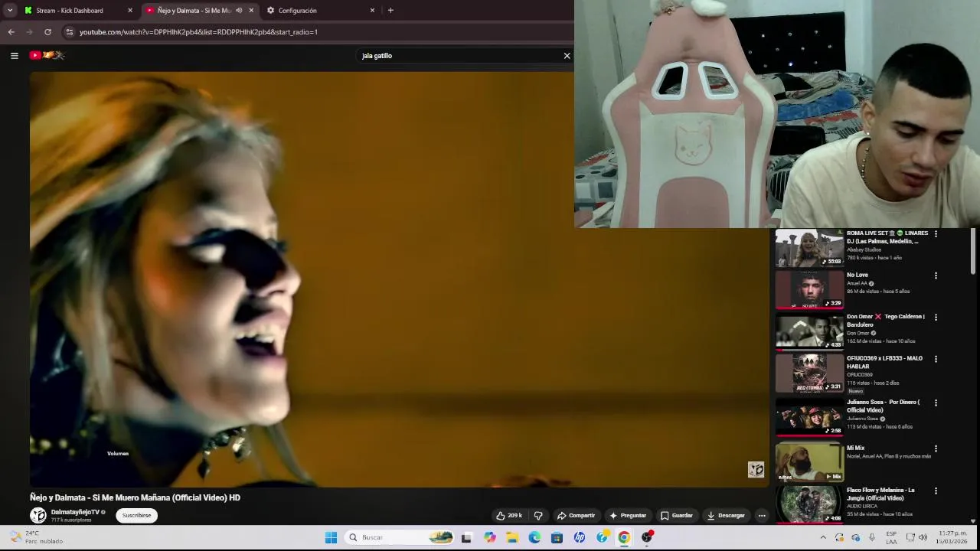Click the channel watermark in the video
The width and height of the screenshot is (980, 551).
click(756, 470)
